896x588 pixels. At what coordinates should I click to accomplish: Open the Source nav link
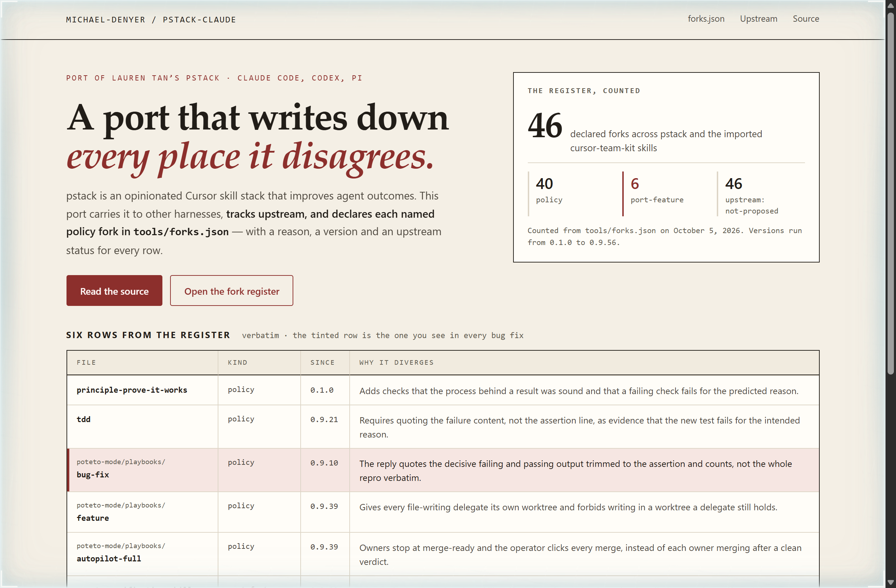click(806, 19)
